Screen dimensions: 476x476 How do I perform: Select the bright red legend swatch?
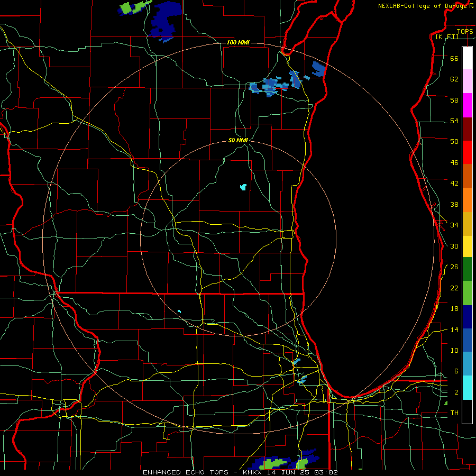[x=467, y=152]
